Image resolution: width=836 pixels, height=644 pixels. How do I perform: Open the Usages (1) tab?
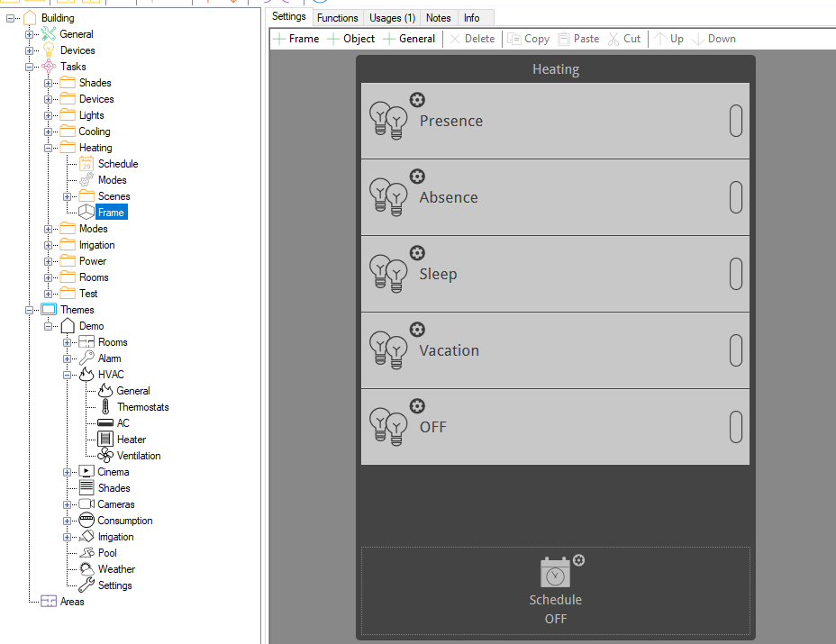click(x=392, y=18)
